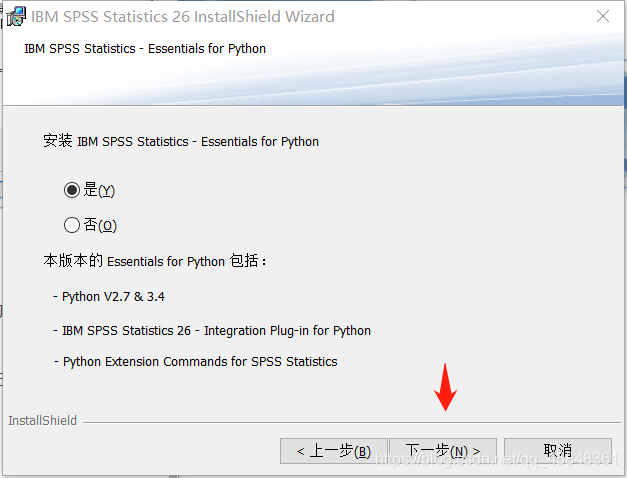Click the '安装 IBM SPSS Statistics' prompt text
This screenshot has height=478, width=627.
pyautogui.click(x=181, y=141)
